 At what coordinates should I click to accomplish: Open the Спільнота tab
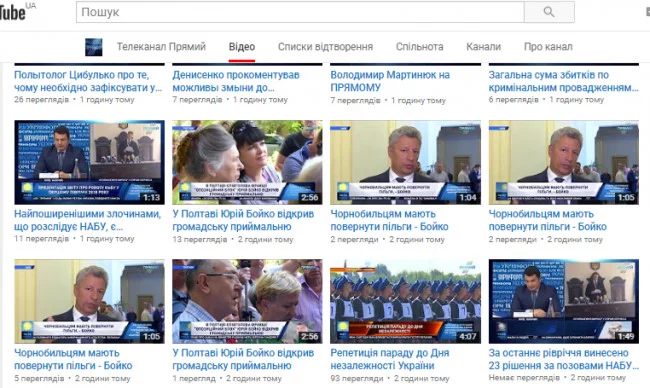[420, 47]
